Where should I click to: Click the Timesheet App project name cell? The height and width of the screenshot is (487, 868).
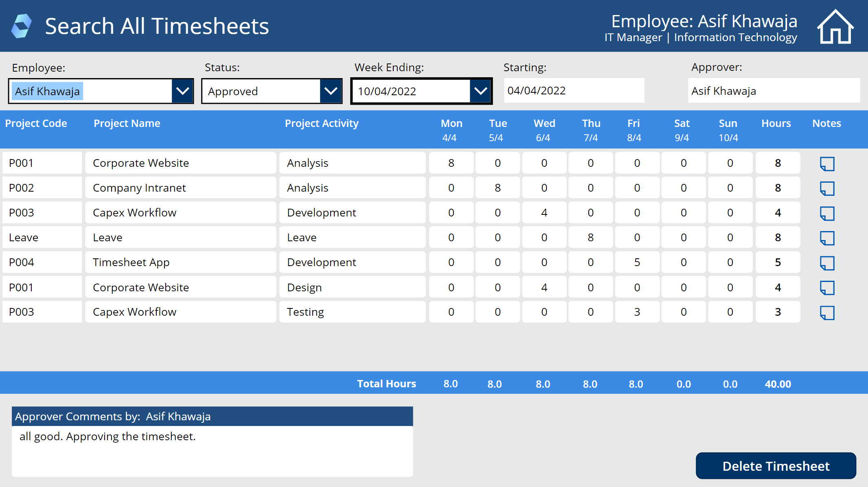(180, 262)
